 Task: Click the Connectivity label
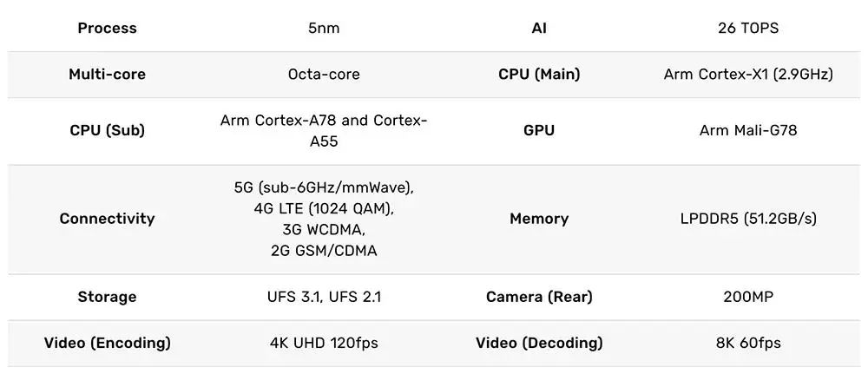coord(107,219)
